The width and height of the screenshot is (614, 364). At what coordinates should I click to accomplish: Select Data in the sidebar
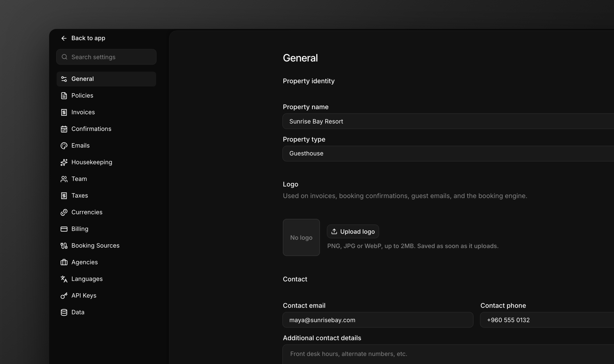click(x=106, y=312)
